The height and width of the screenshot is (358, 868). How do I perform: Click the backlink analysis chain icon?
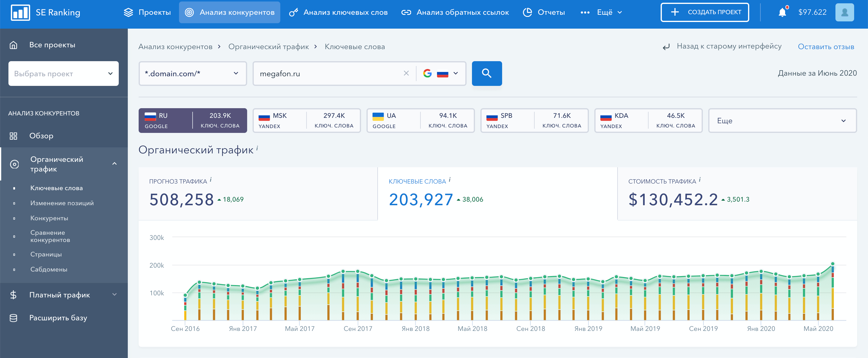(406, 12)
